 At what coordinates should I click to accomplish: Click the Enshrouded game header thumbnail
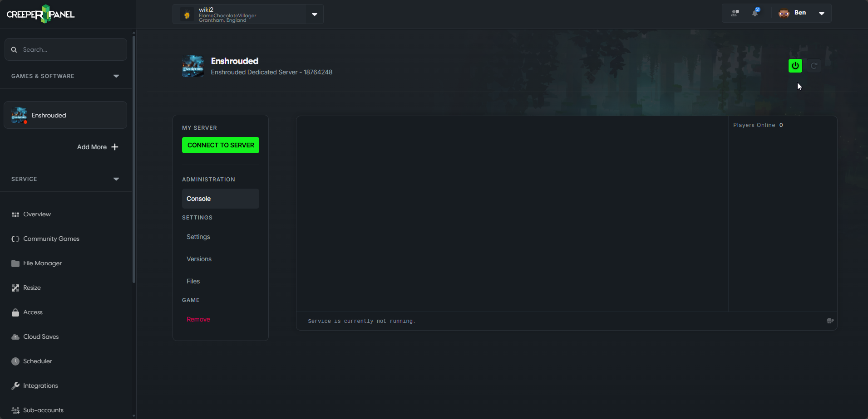tap(193, 66)
